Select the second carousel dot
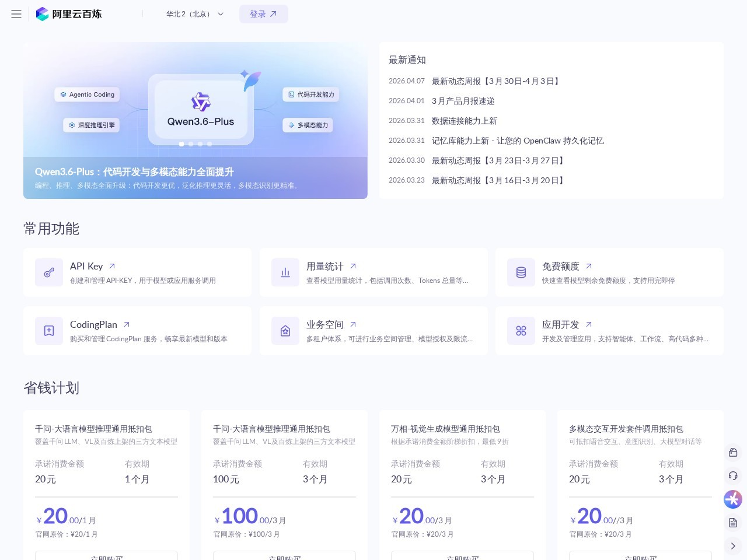 (191, 143)
